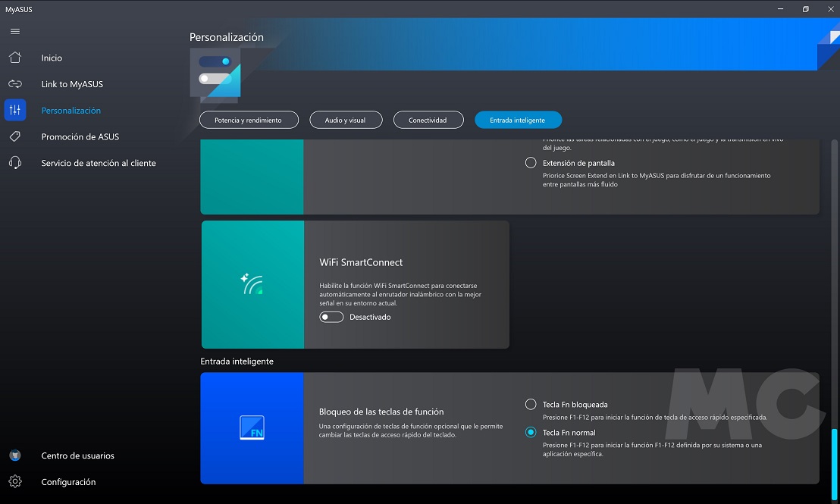
Task: Open Configuración gear icon
Action: [15, 482]
